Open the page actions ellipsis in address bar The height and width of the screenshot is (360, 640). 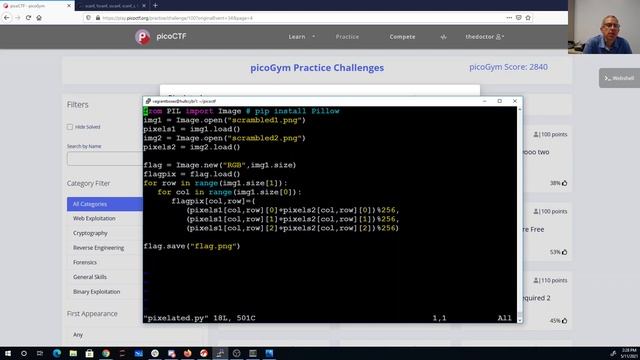pyautogui.click(x=509, y=18)
